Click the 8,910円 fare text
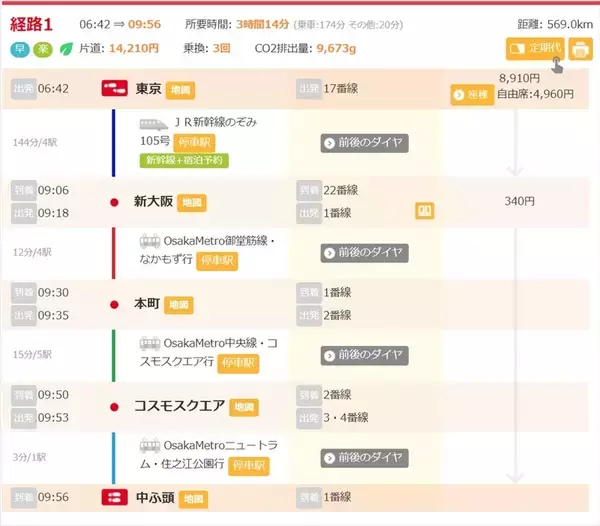The width and height of the screenshot is (600, 526). (519, 78)
